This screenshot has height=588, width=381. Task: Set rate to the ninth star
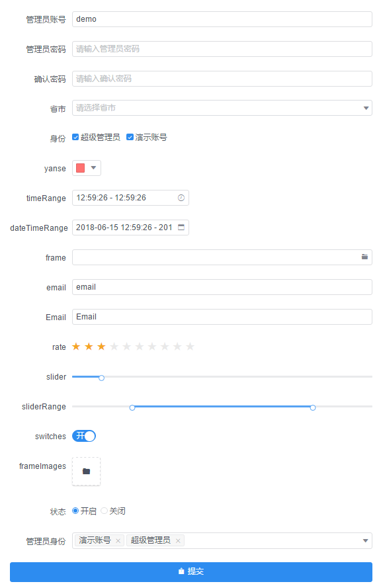pos(177,347)
